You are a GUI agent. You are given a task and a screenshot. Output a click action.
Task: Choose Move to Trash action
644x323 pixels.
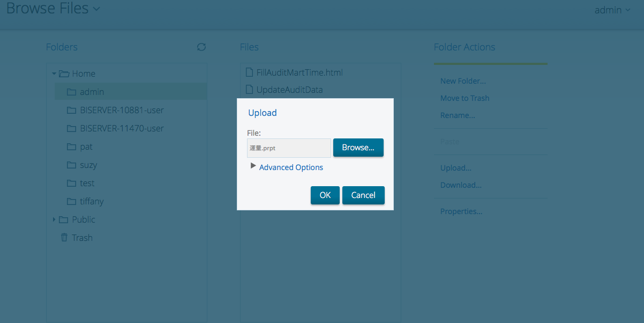[x=465, y=98]
